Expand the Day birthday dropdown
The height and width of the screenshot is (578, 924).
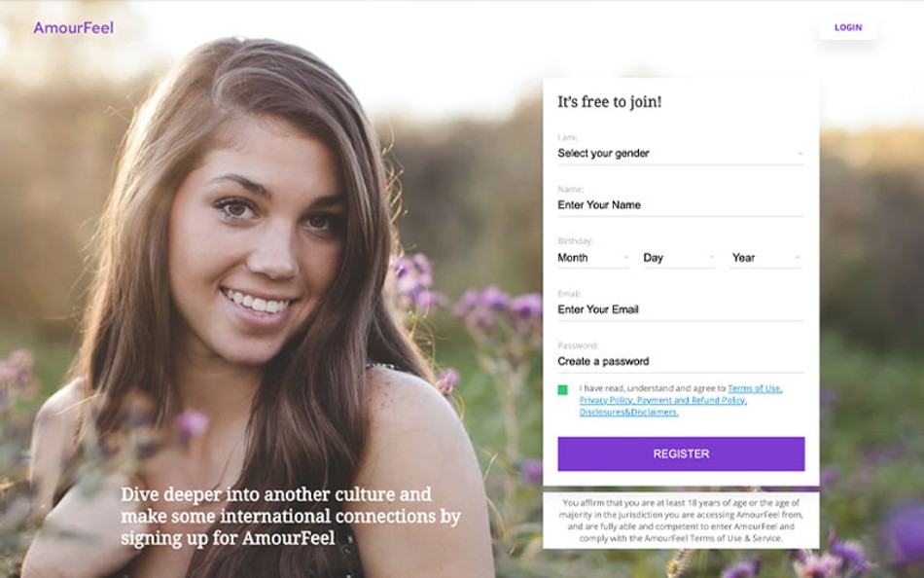(680, 258)
